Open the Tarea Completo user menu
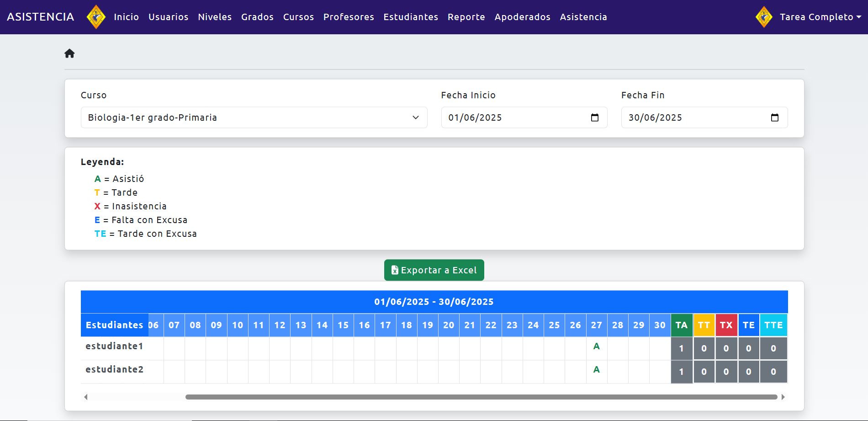This screenshot has height=421, width=868. pyautogui.click(x=820, y=17)
